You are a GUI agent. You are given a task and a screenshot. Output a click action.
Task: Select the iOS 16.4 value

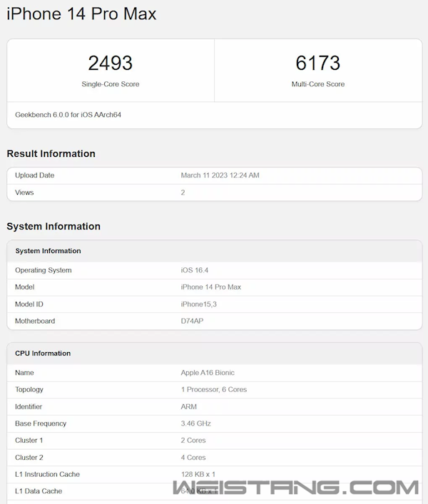pyautogui.click(x=195, y=270)
